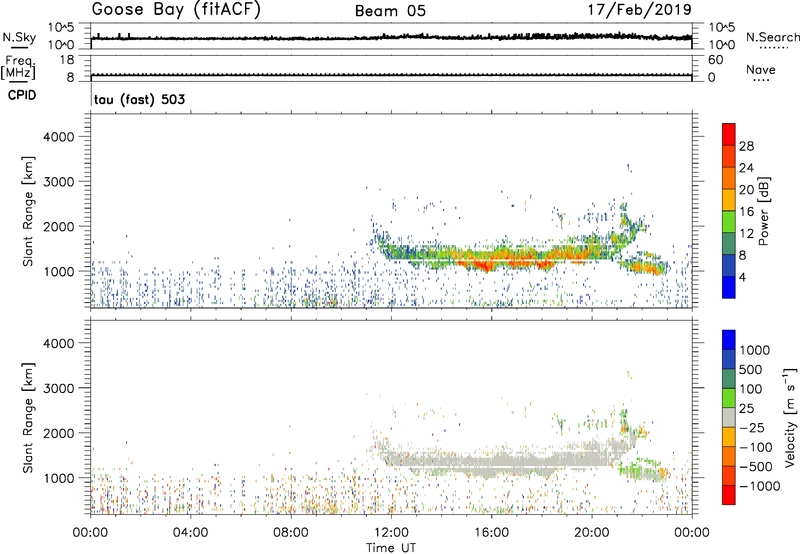This screenshot has width=800, height=554.
Task: Click the date "17/Feb/2019" in header
Action: pos(640,10)
